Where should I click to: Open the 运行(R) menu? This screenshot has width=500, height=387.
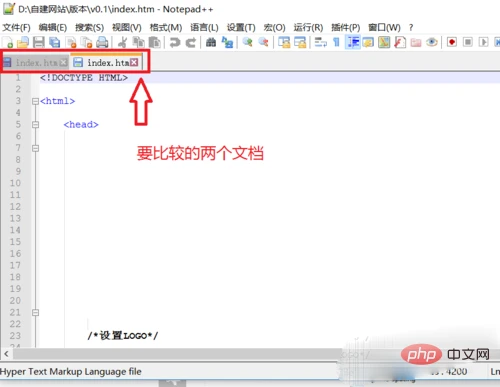tap(308, 27)
